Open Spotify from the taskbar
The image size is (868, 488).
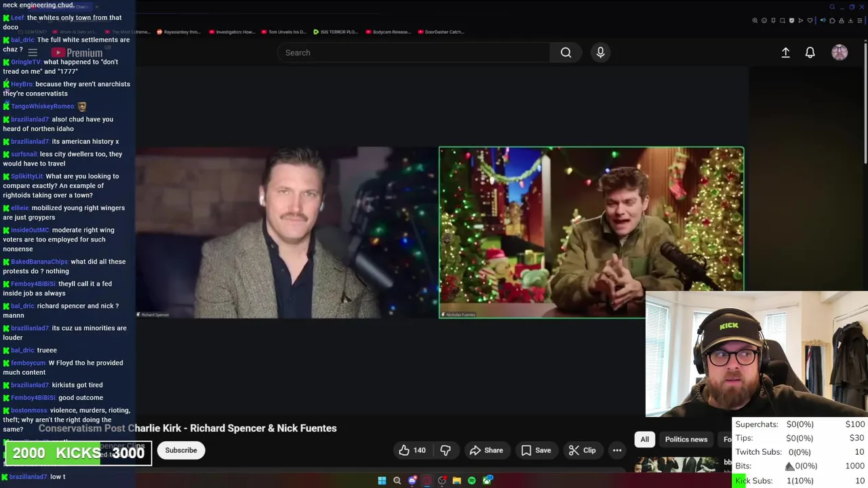[472, 481]
